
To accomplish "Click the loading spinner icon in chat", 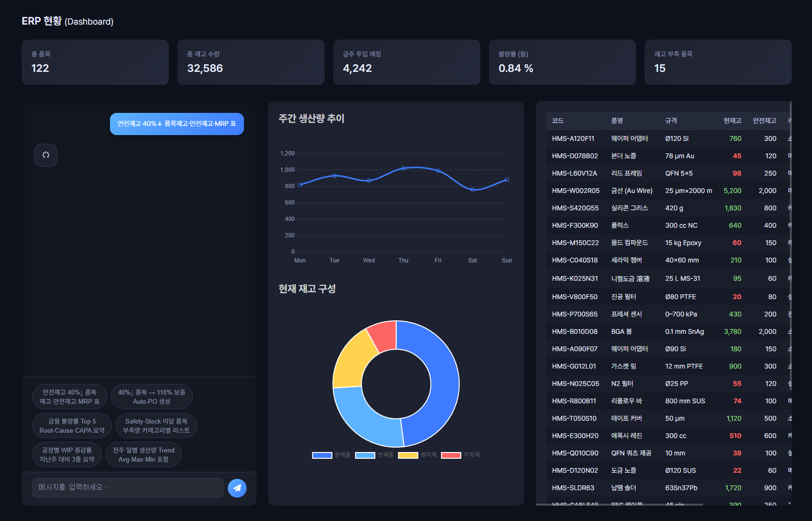I will point(46,155).
